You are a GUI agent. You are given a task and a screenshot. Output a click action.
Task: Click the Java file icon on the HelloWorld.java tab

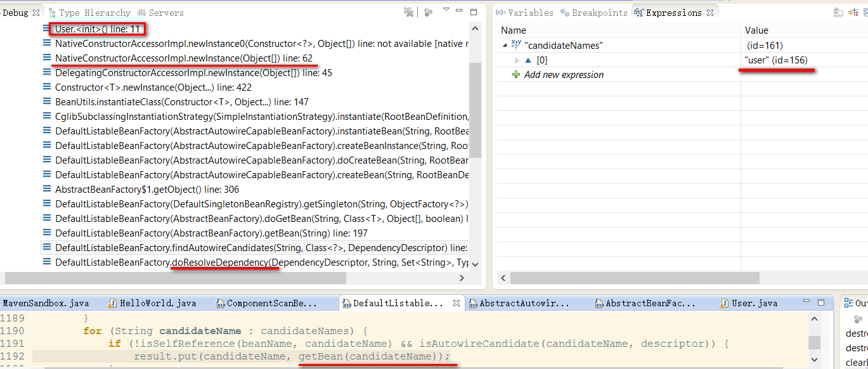pos(112,304)
